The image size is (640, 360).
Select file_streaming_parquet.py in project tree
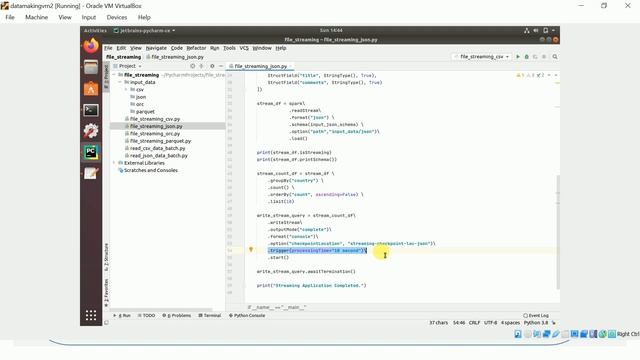click(160, 141)
